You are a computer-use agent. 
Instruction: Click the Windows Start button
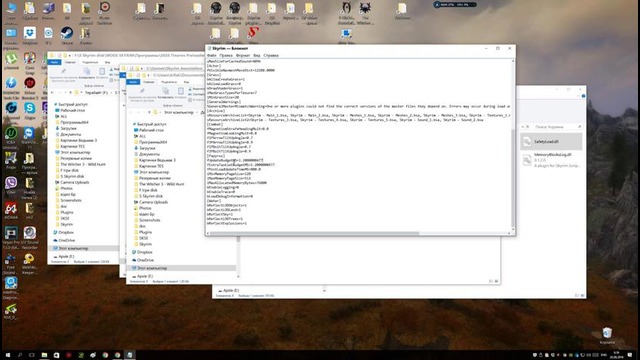[7, 355]
